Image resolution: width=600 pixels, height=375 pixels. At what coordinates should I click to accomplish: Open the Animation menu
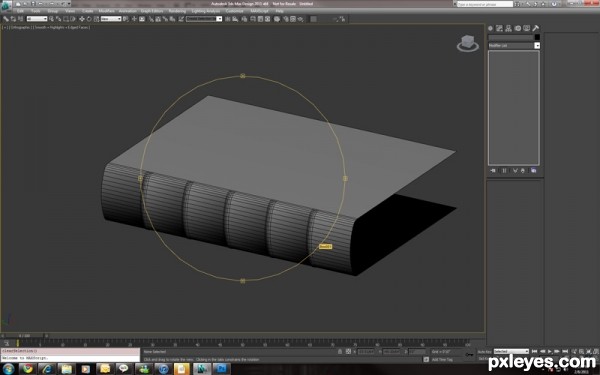tap(127, 11)
